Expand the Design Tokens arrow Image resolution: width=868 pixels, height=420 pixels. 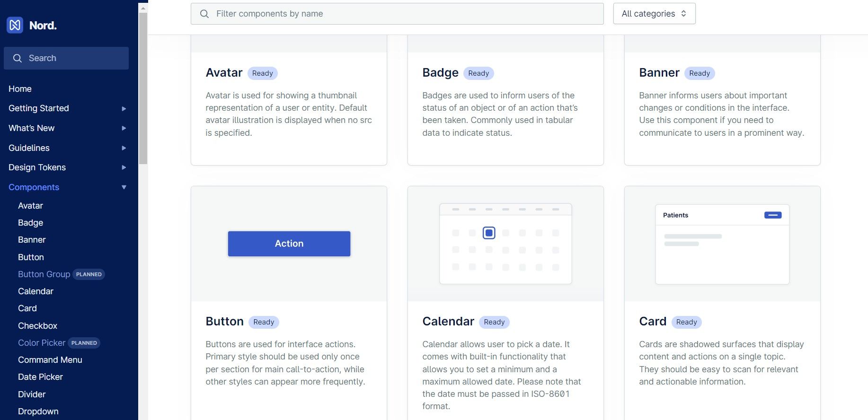(x=124, y=167)
